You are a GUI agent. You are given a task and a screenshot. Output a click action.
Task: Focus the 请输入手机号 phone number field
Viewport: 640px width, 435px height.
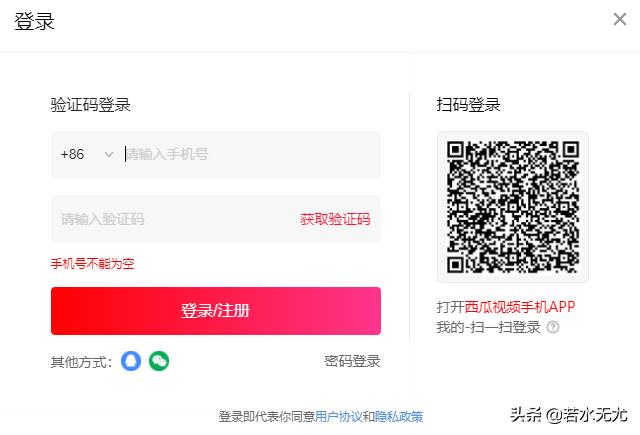pyautogui.click(x=251, y=155)
